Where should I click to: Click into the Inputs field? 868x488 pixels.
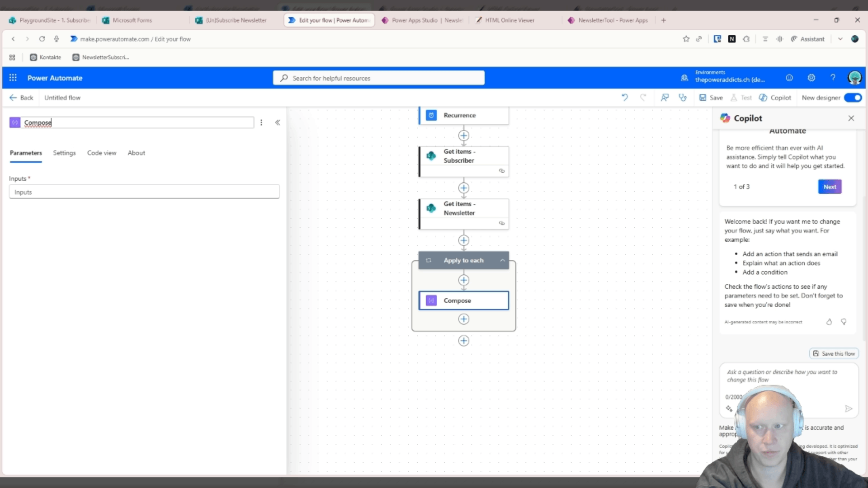coord(144,192)
